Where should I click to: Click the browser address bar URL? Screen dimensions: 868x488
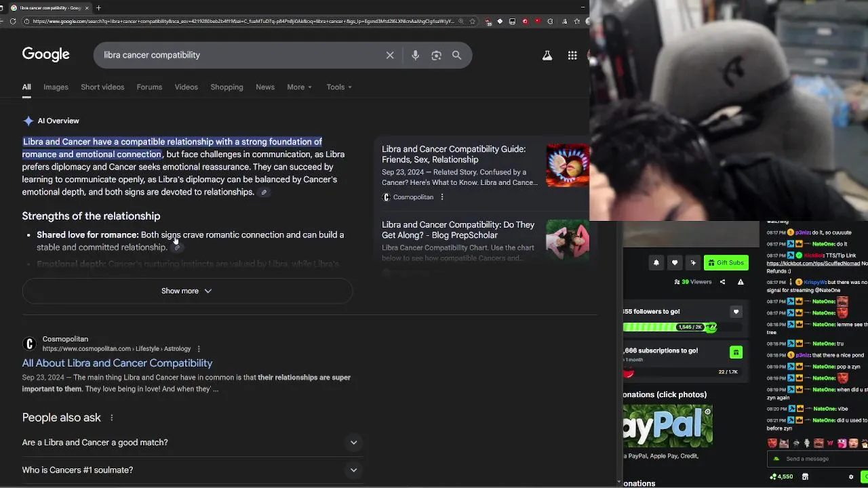243,21
